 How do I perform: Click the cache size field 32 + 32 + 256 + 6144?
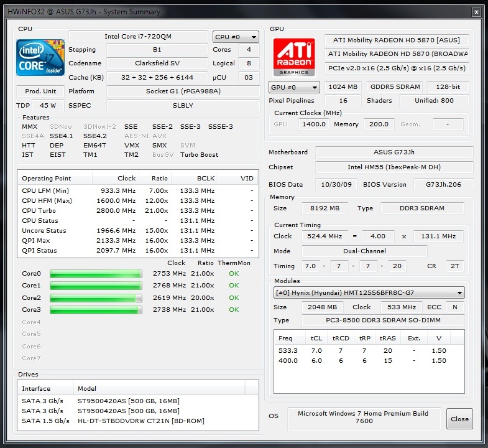click(x=157, y=78)
